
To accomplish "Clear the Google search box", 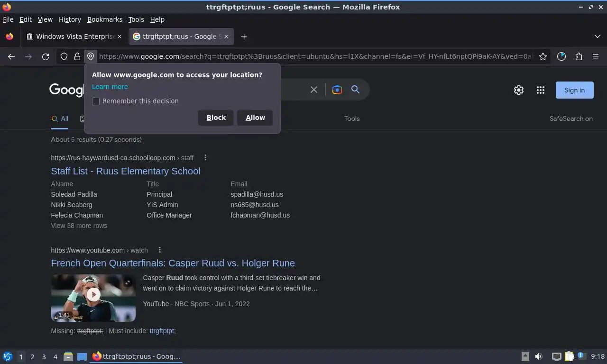I will pos(313,90).
